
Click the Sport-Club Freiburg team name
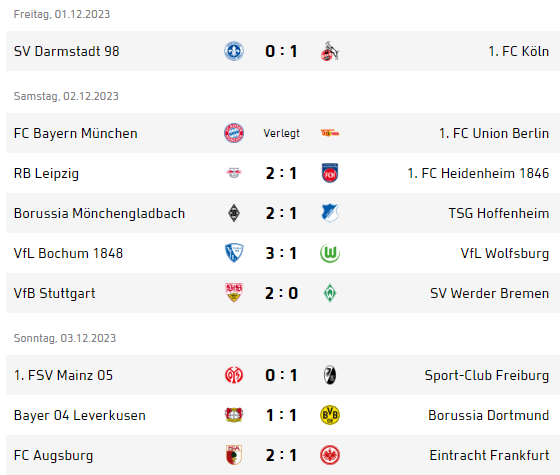[x=487, y=375]
